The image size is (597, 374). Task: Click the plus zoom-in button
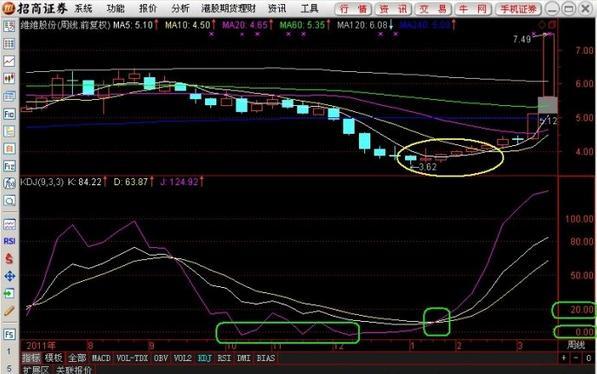563,358
